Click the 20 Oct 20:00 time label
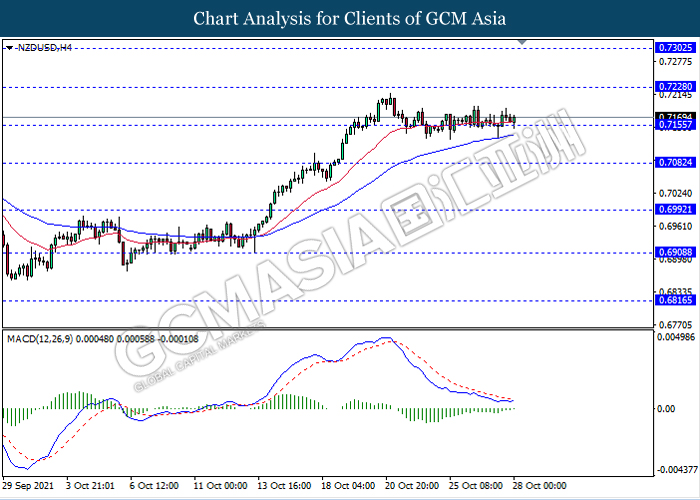The width and height of the screenshot is (700, 500). [x=412, y=486]
